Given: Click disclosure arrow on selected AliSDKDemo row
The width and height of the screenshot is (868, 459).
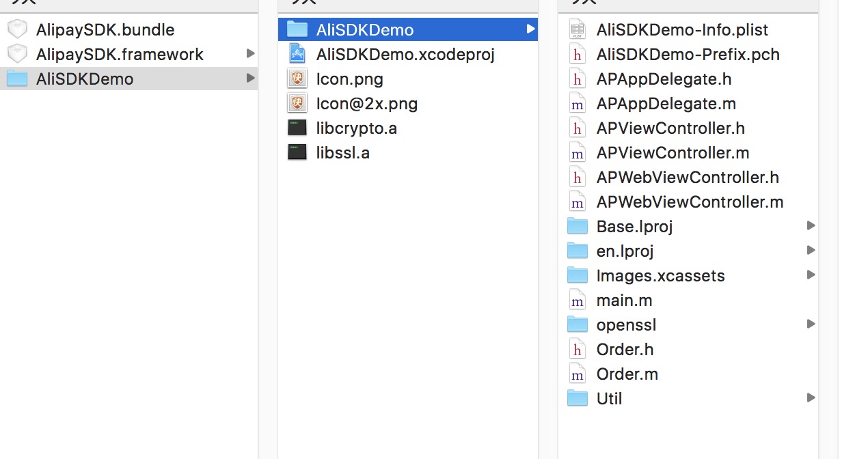Looking at the screenshot, I should pyautogui.click(x=531, y=29).
